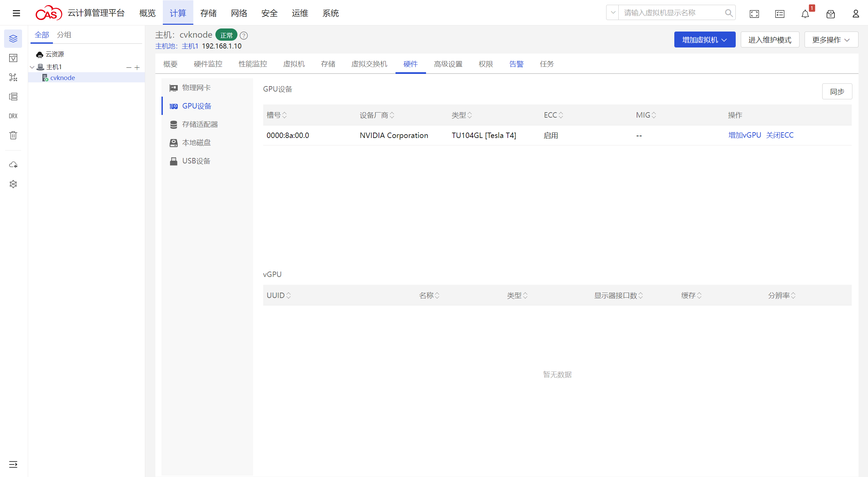The width and height of the screenshot is (868, 477).
Task: Open the recycle bin sidebar icon
Action: coord(13,135)
